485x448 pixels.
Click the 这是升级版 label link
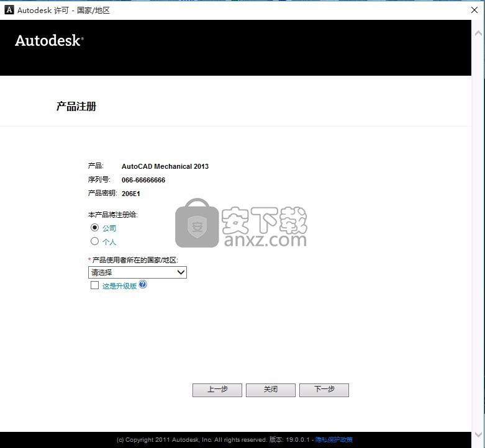click(119, 286)
